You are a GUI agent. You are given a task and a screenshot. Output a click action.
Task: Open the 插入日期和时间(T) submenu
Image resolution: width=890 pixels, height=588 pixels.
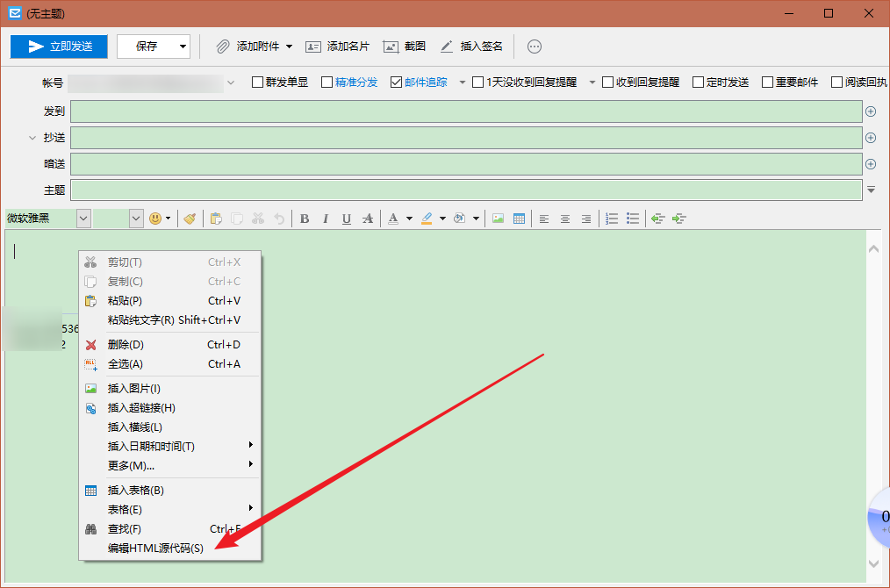click(169, 447)
